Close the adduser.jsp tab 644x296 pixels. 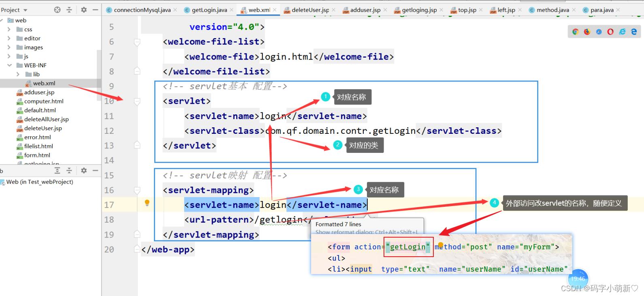click(385, 10)
